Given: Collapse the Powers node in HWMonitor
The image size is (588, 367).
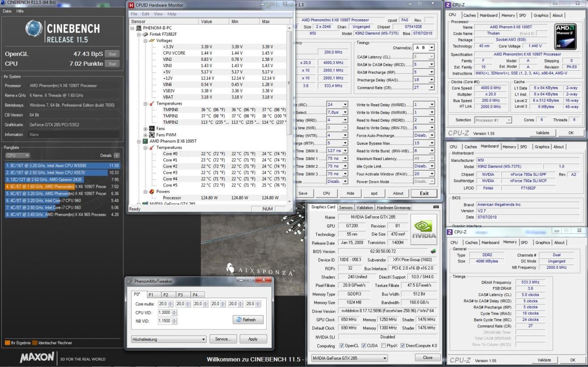Looking at the screenshot, I should point(145,191).
